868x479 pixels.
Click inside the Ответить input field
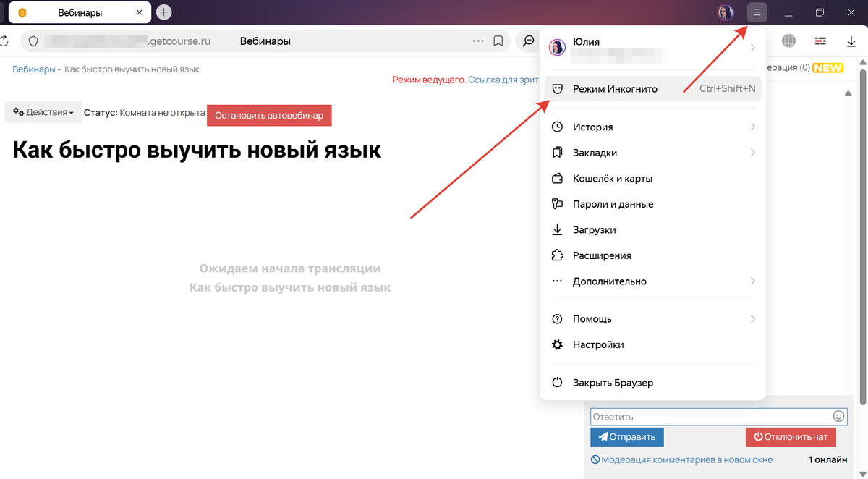[x=687, y=416]
